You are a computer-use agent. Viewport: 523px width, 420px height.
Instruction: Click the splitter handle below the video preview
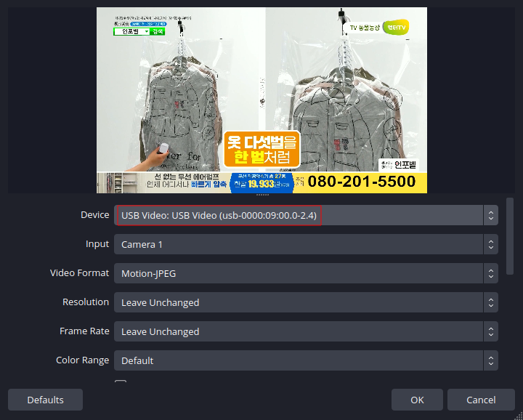pyautogui.click(x=261, y=195)
